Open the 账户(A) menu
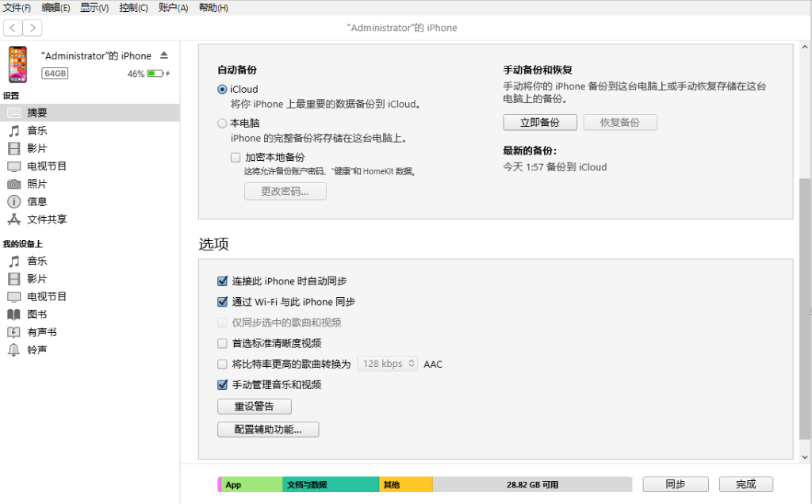 173,8
